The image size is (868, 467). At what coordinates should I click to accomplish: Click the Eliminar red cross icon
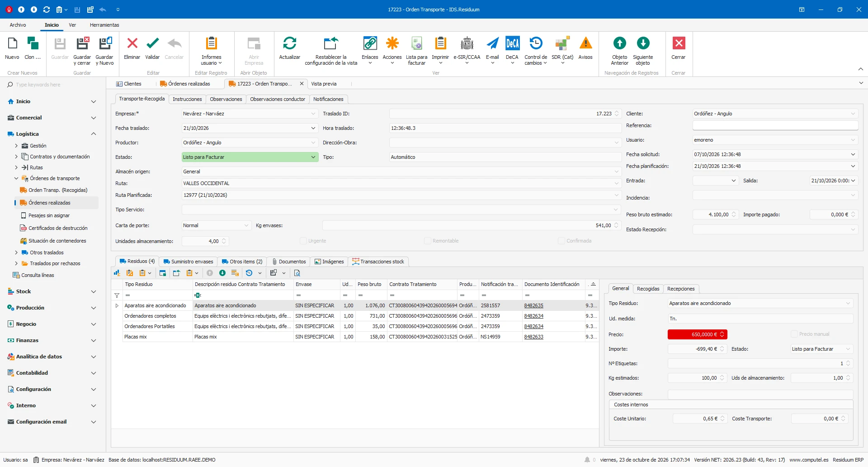point(132,44)
